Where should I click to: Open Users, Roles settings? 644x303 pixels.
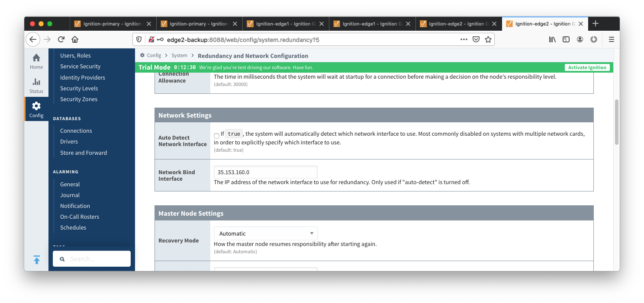coord(75,55)
